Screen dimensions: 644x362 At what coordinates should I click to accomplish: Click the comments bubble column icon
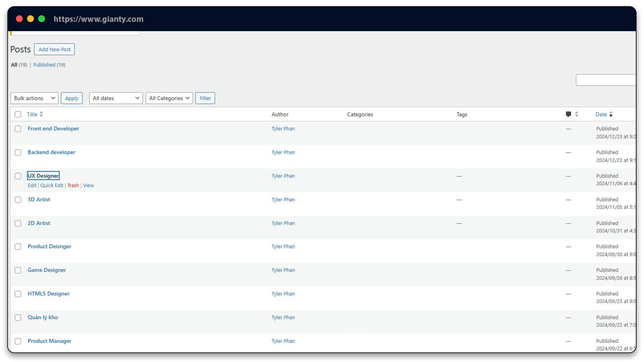[x=568, y=114]
